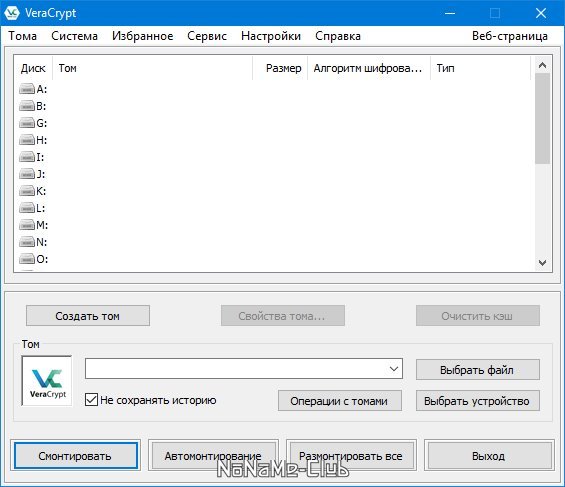Select drive A: icon in list
565x487 pixels.
click(x=27, y=89)
